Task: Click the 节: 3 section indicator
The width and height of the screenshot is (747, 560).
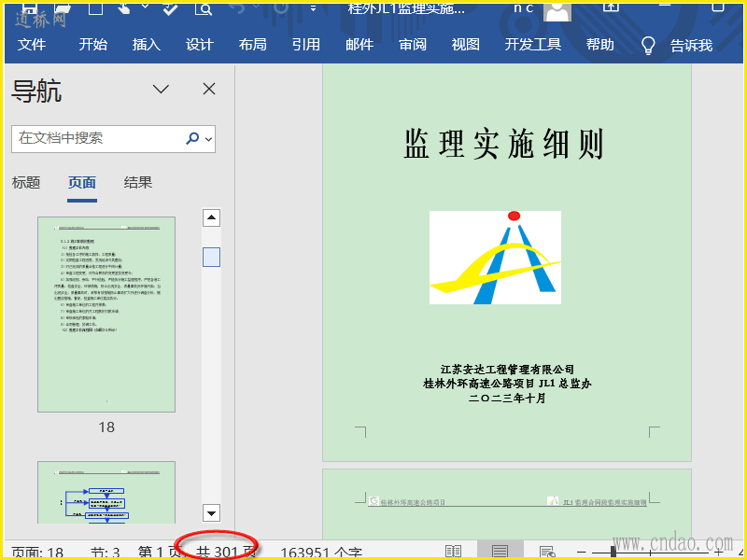Action: [x=106, y=553]
